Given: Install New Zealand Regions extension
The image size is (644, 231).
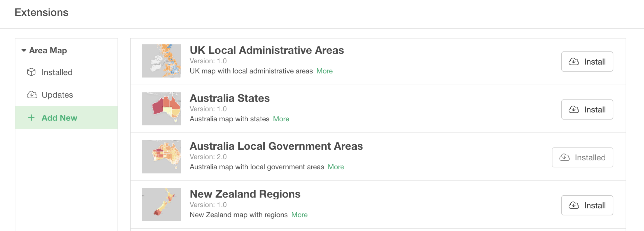Looking at the screenshot, I should (587, 205).
